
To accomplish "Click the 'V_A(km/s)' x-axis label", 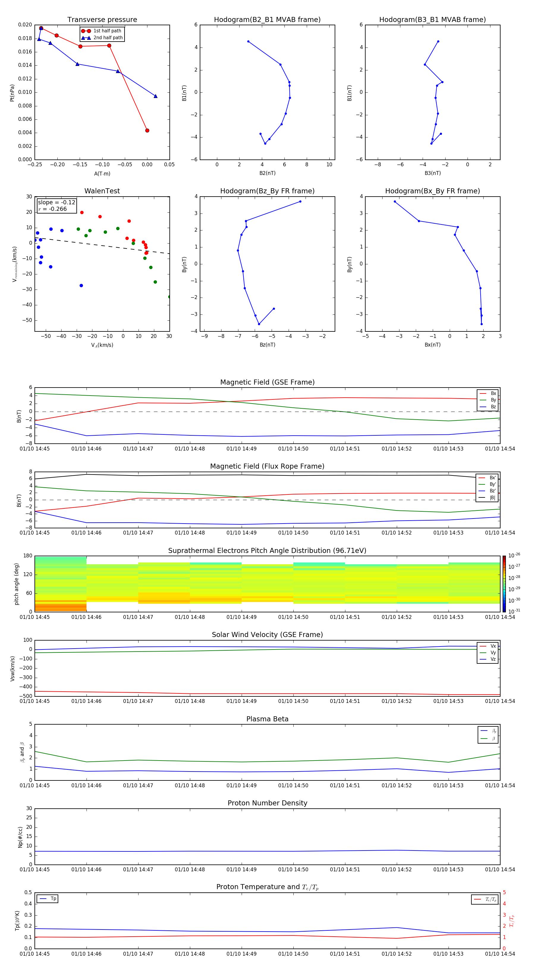I will pyautogui.click(x=102, y=345).
